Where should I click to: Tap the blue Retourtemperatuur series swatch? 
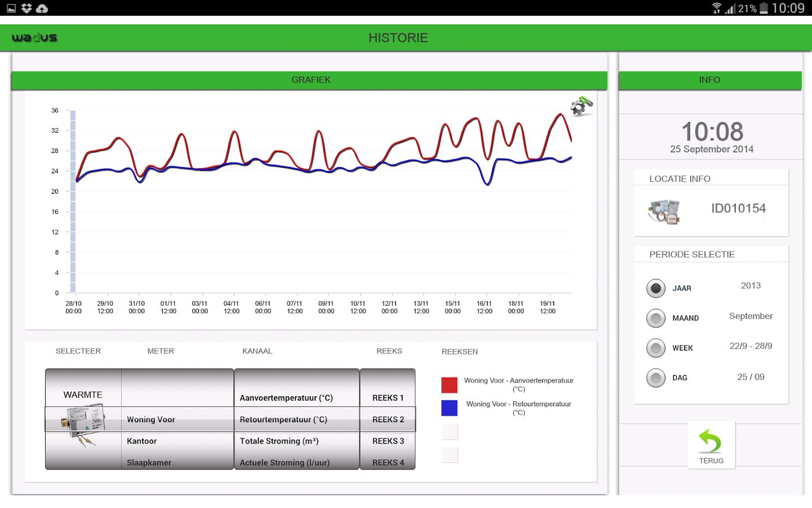(x=449, y=408)
